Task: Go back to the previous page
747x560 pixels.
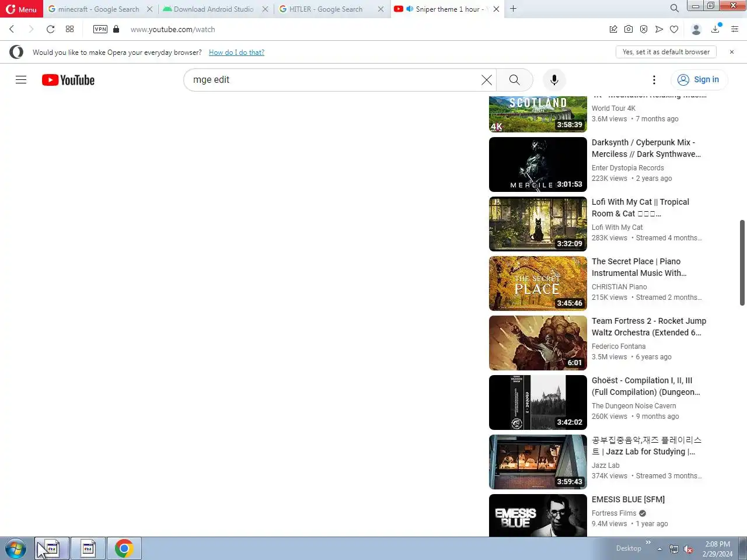Action: pyautogui.click(x=12, y=29)
